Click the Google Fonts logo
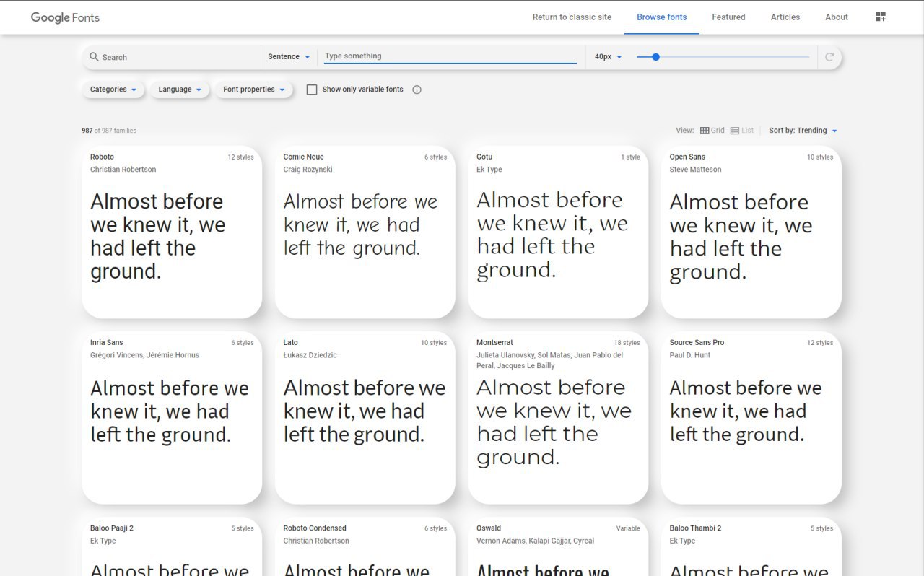Screen dimensions: 924x576 [x=65, y=17]
